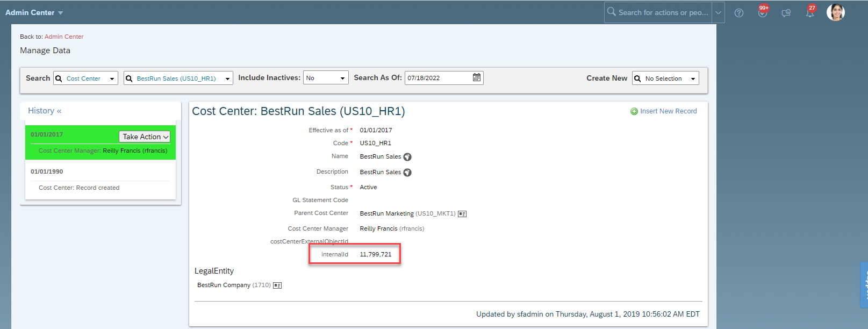Open details card icon for BestRun Company
Screen dimensions: 868x329
coord(277,285)
